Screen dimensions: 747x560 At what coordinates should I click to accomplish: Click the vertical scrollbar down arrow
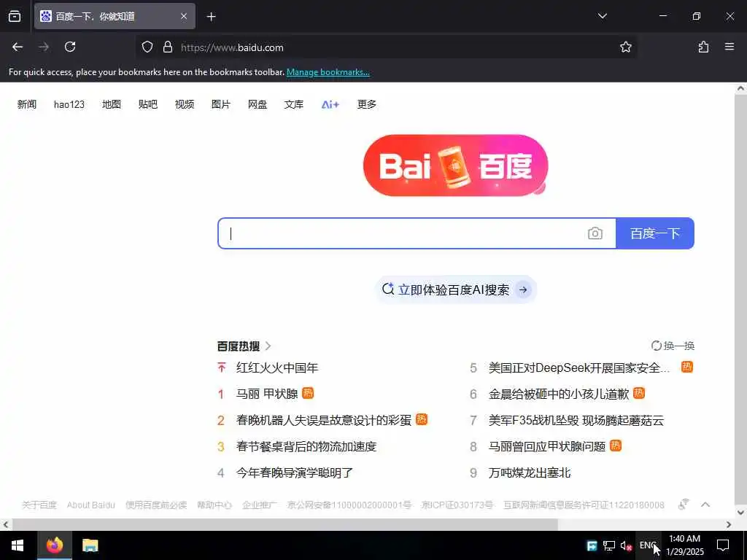(x=740, y=513)
